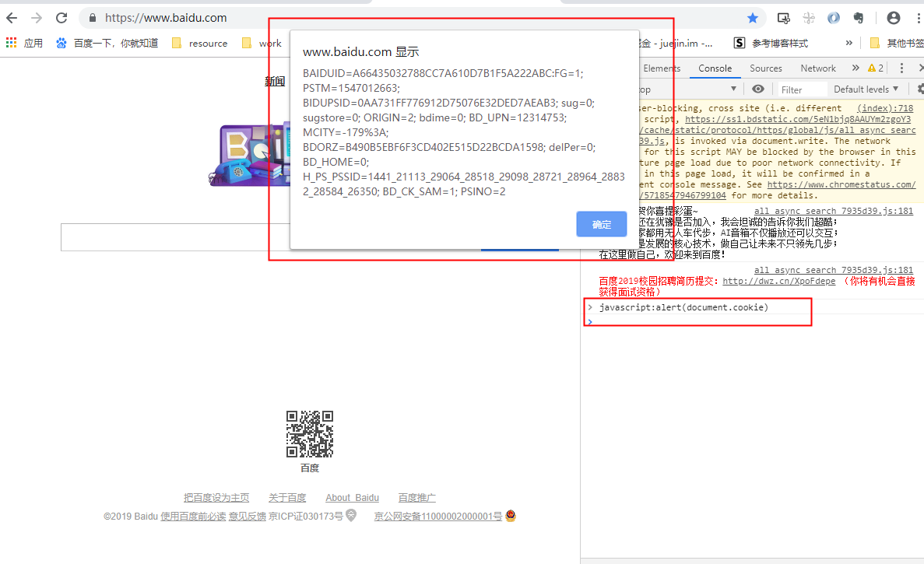Go forward in browser history
The image size is (924, 564).
pos(37,18)
